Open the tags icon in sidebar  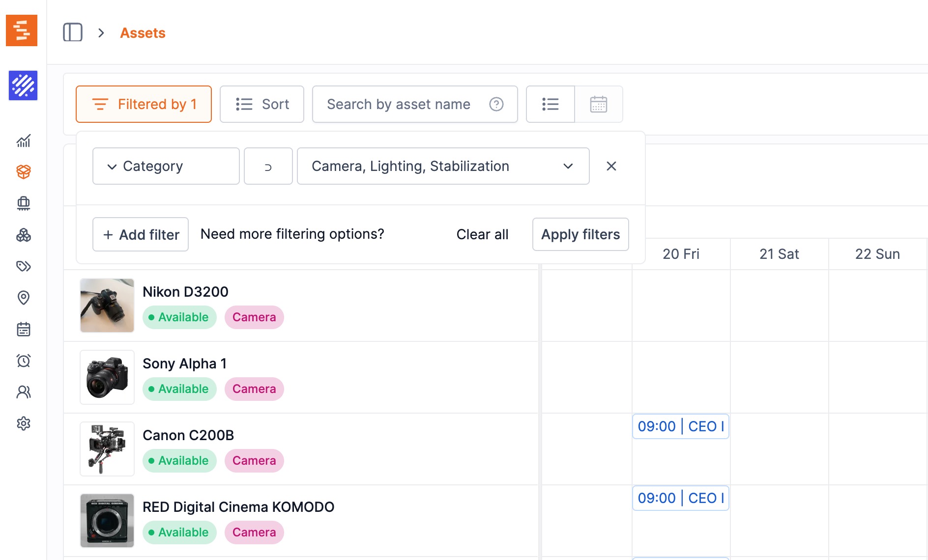tap(23, 266)
